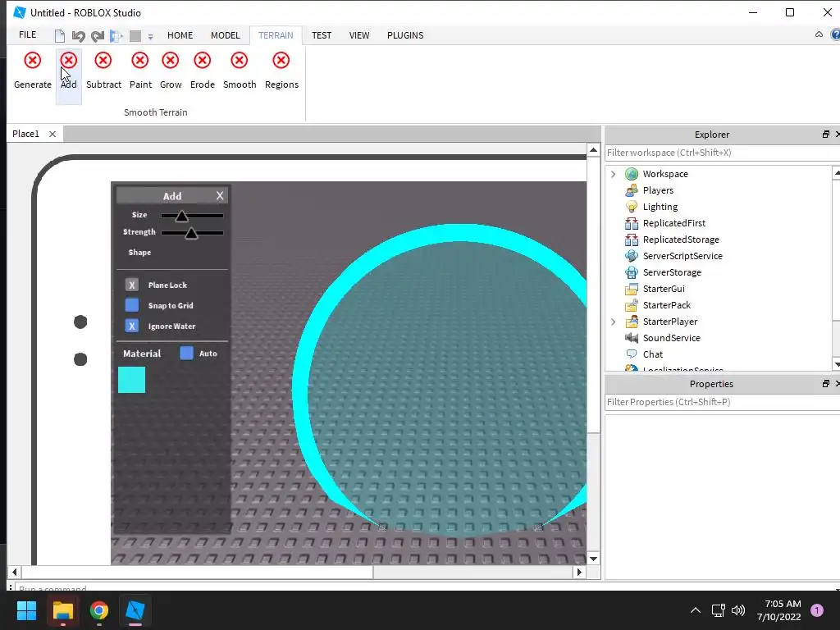The width and height of the screenshot is (840, 630).
Task: Undock the Explorer panel
Action: [825, 135]
